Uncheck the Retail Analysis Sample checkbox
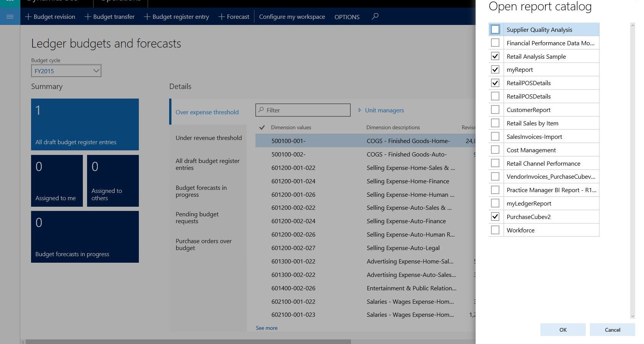 tap(495, 56)
